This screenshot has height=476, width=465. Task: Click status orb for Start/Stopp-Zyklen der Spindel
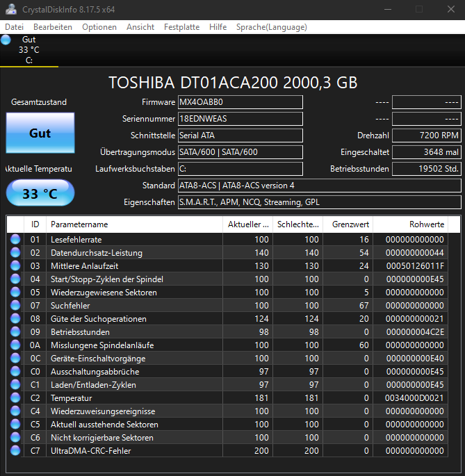click(x=15, y=279)
